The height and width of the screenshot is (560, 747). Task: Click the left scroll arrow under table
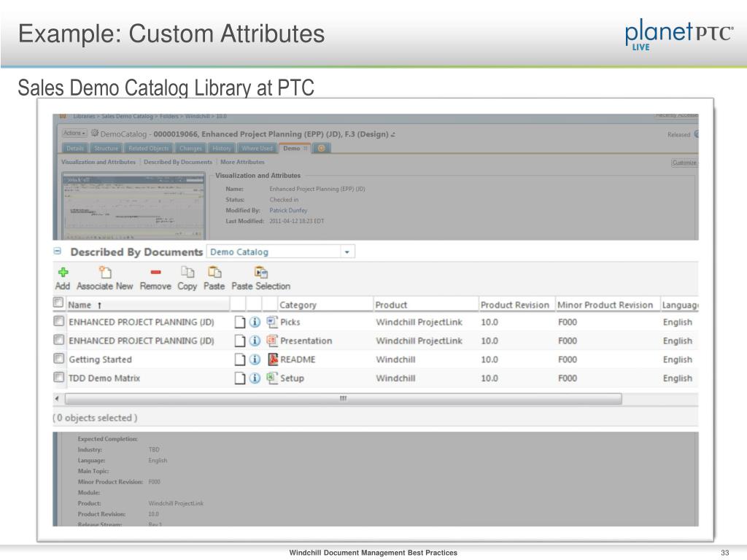pyautogui.click(x=57, y=398)
